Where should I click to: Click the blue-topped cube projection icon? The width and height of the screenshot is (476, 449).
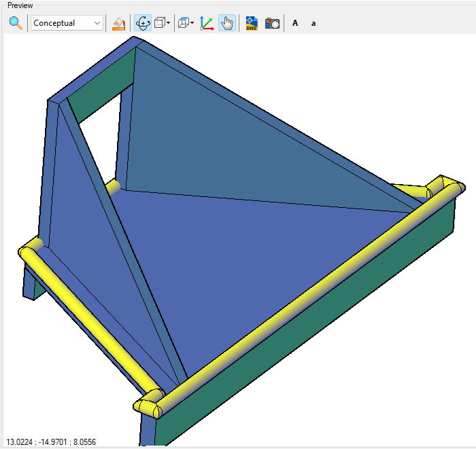point(184,22)
